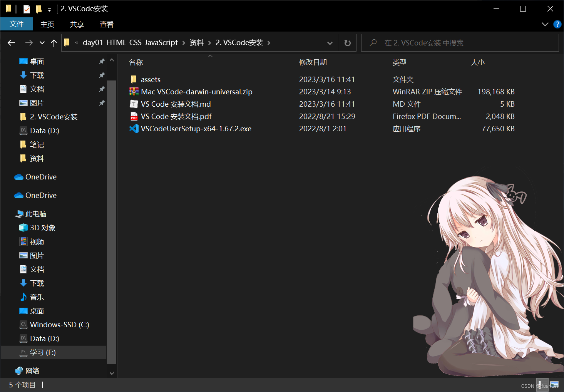Screen dimensions: 564x392
Task: Select the assets folder icon
Action: pos(134,79)
